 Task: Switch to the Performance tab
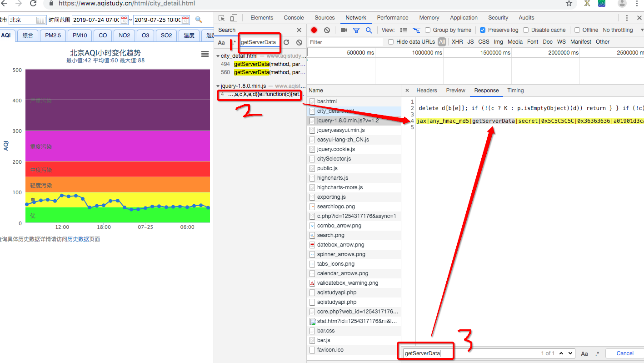click(393, 18)
